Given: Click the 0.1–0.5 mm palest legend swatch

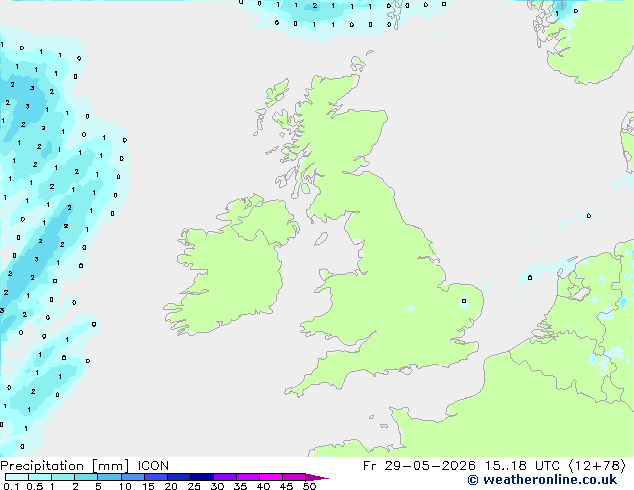Looking at the screenshot, I should pyautogui.click(x=17, y=477).
